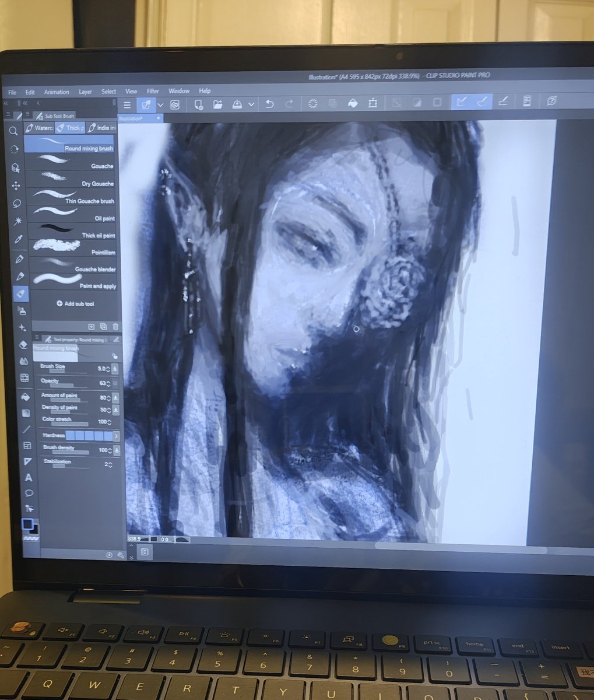Click the Clear layer spinner icon
Viewport: 594px width, 700px height.
[312, 104]
